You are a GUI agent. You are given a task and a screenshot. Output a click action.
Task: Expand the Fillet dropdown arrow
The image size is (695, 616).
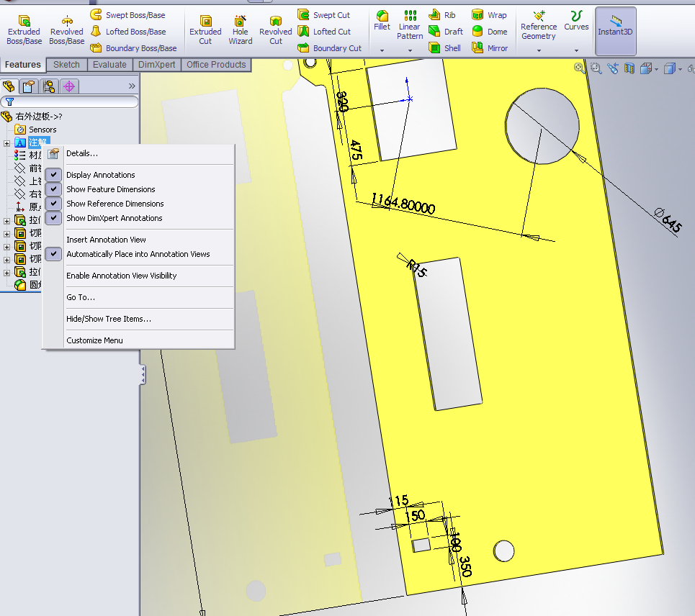[382, 50]
